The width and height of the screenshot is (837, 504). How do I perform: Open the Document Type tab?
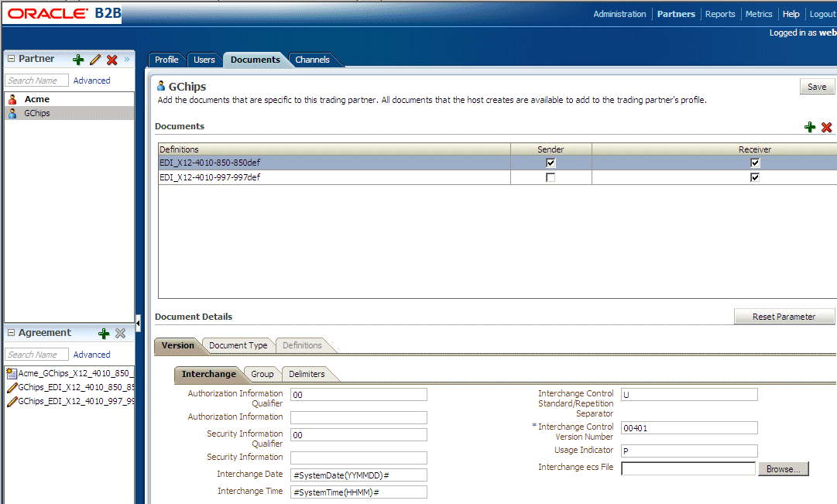click(238, 345)
